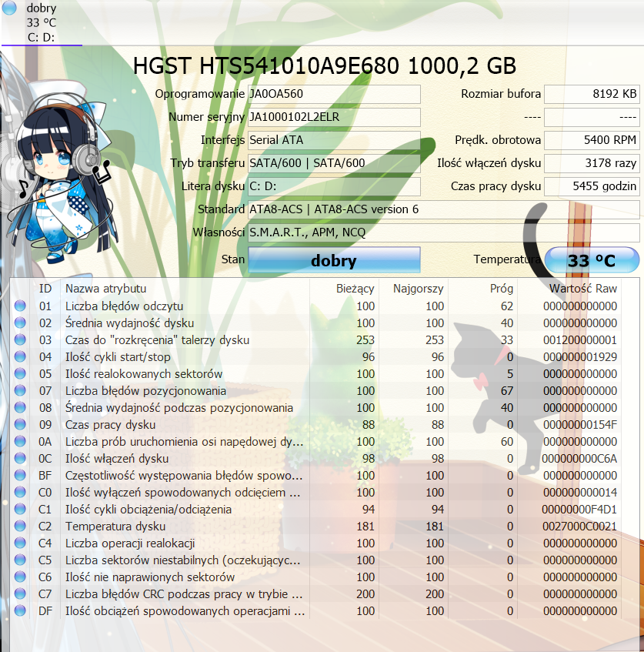Click the Tryb transferu SATA/600 field
Viewport: 644px width, 652px height.
(334, 163)
